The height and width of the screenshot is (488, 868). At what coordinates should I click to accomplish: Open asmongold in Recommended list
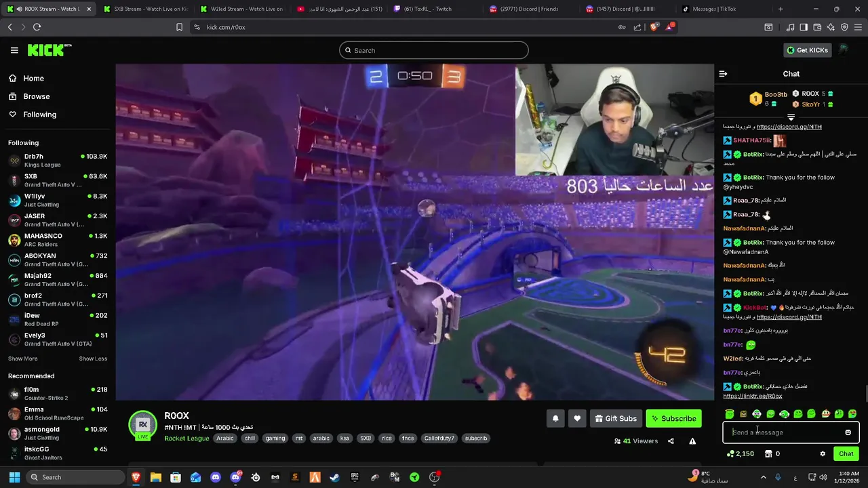[x=58, y=433]
